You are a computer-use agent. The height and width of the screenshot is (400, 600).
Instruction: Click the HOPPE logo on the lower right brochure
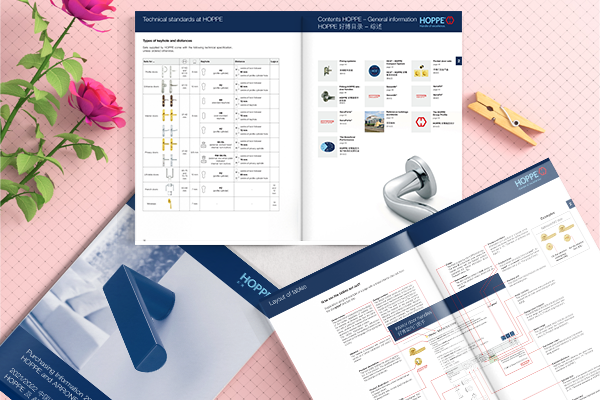coord(530,177)
